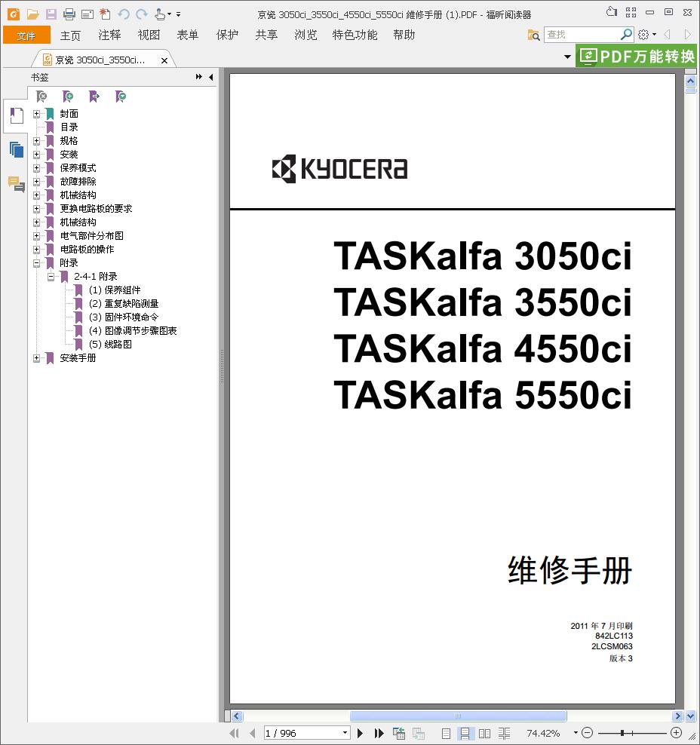This screenshot has width=700, height=745.
Task: Go to the previous page
Action: point(253,733)
